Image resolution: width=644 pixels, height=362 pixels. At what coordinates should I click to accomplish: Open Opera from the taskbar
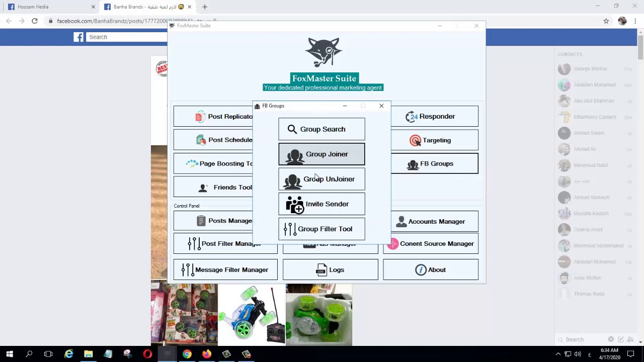tap(147, 354)
